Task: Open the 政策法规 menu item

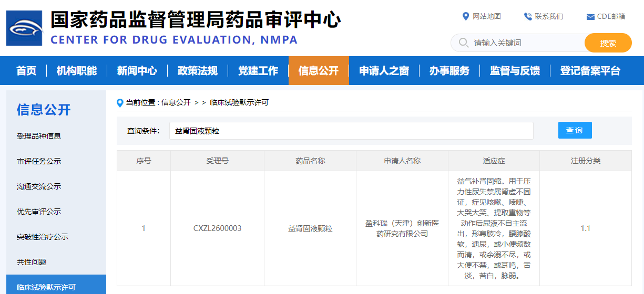Action: tap(197, 71)
